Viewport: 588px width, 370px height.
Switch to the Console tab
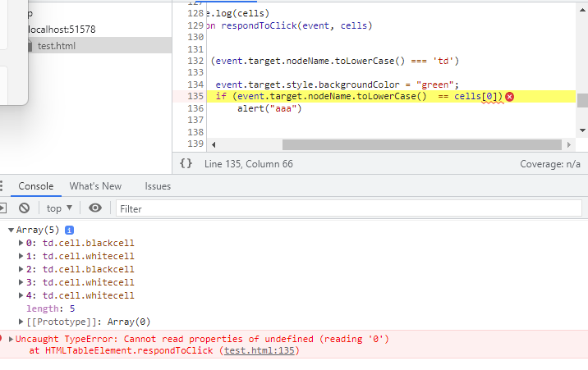click(36, 186)
